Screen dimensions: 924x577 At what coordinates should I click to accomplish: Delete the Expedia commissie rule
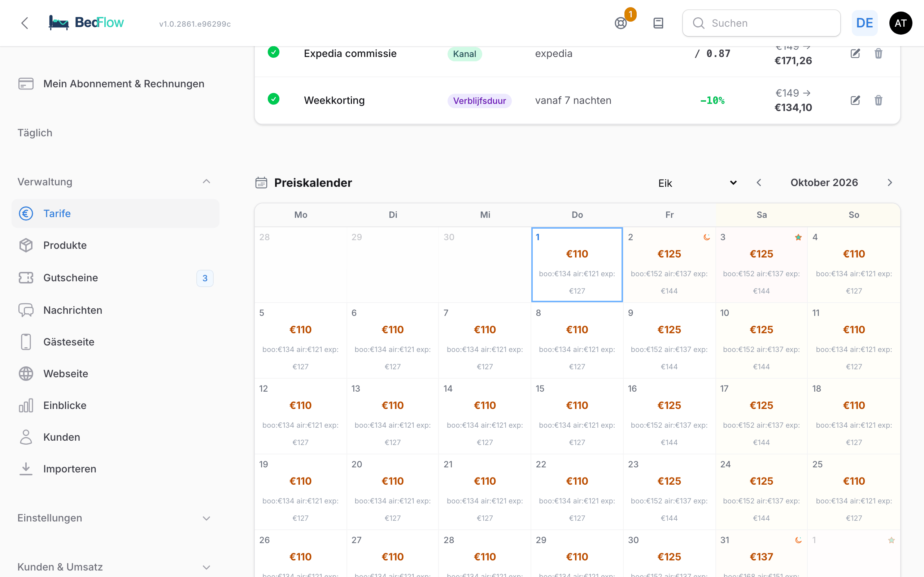pyautogui.click(x=879, y=53)
